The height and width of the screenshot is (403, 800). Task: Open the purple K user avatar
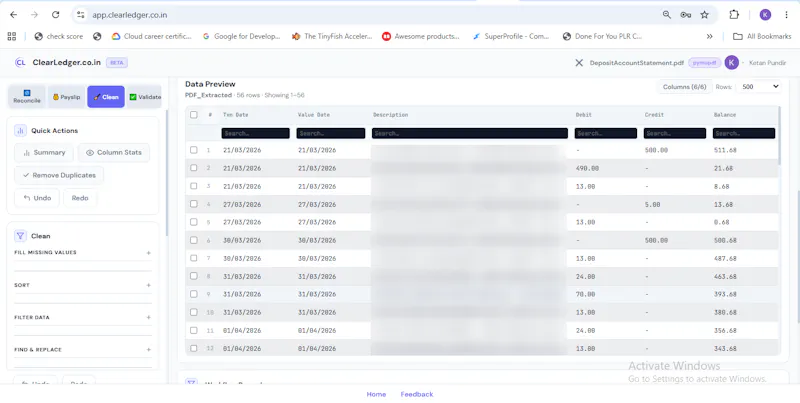point(732,63)
